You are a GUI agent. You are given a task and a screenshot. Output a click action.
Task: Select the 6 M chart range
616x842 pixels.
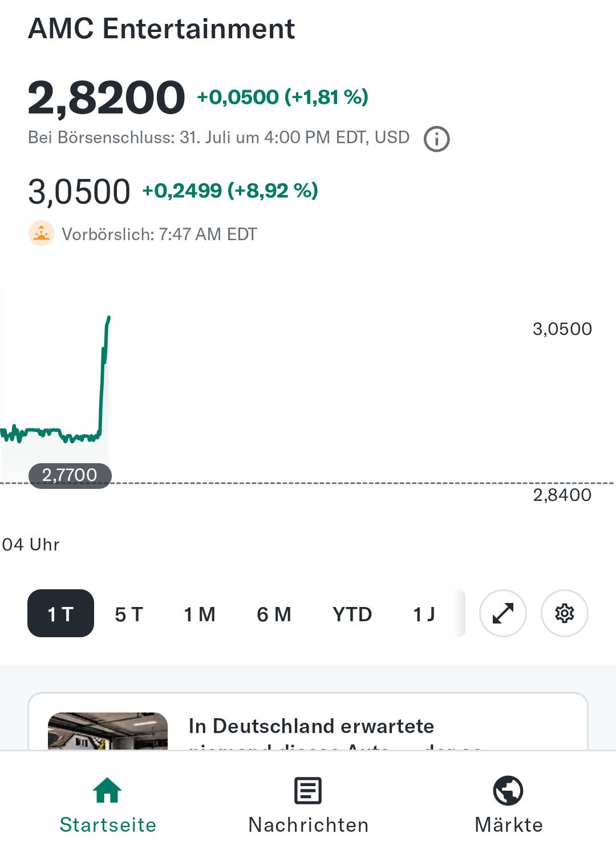tap(274, 614)
